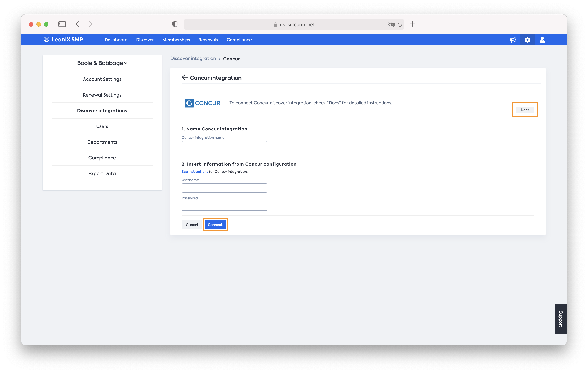Click the LeanIX SMP logo
This screenshot has height=373, width=588.
[x=63, y=40]
